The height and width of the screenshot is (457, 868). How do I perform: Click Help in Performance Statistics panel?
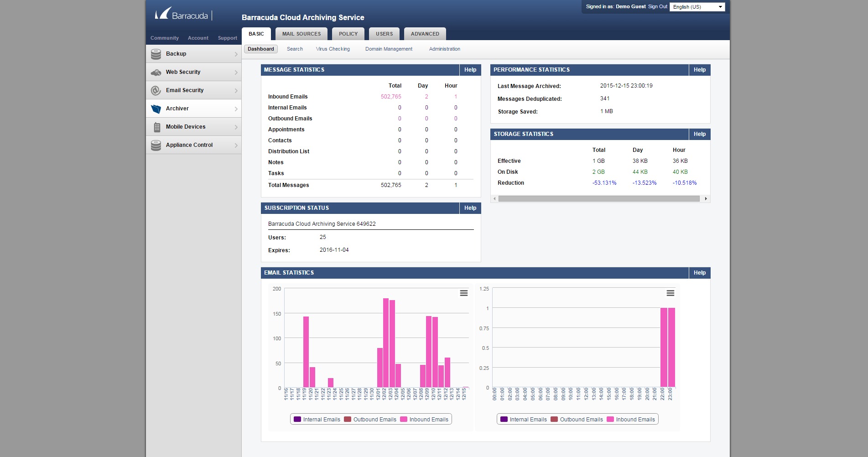tap(700, 70)
